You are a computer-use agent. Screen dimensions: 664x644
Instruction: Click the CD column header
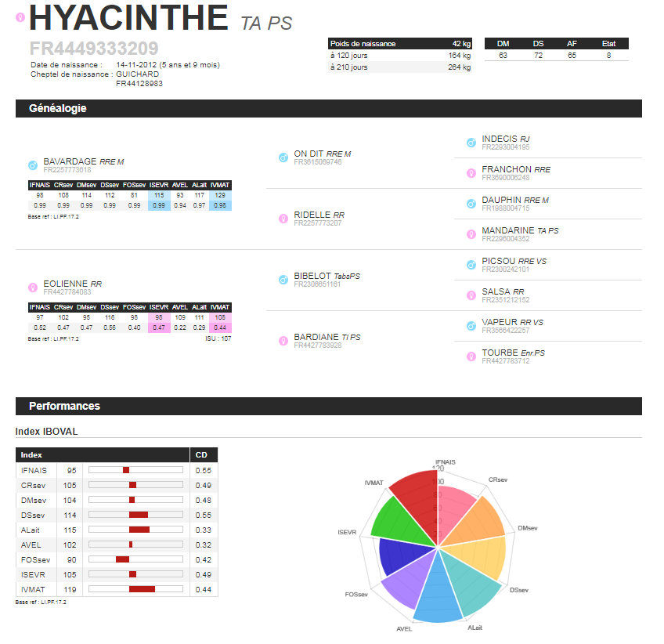click(204, 454)
